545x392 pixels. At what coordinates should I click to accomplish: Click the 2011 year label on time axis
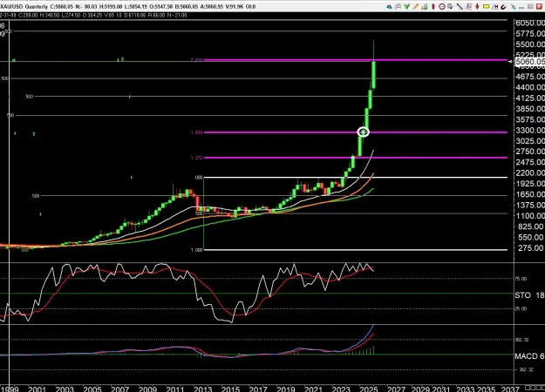(x=175, y=389)
